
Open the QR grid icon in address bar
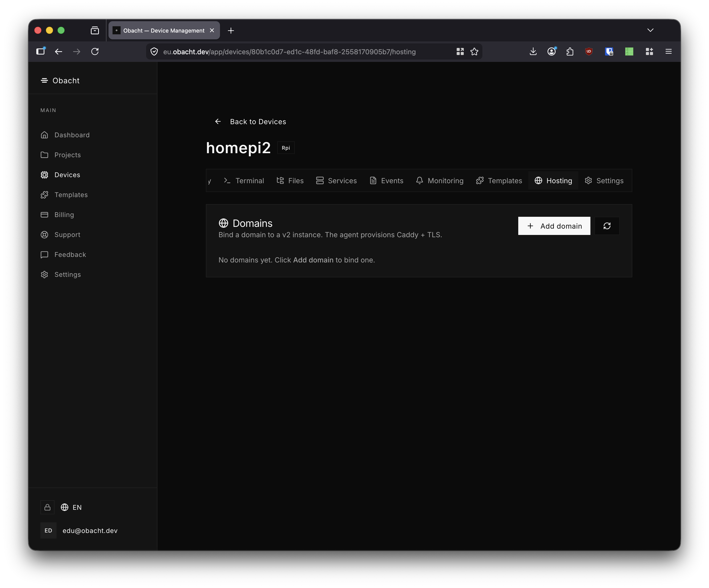tap(460, 51)
